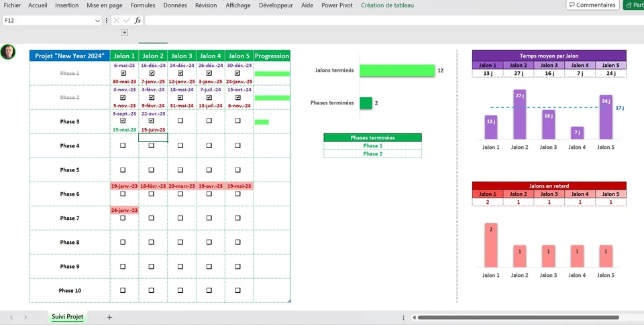Screen dimensions: 644x325
Task: Open the Développeur ribbon tab
Action: [276, 5]
